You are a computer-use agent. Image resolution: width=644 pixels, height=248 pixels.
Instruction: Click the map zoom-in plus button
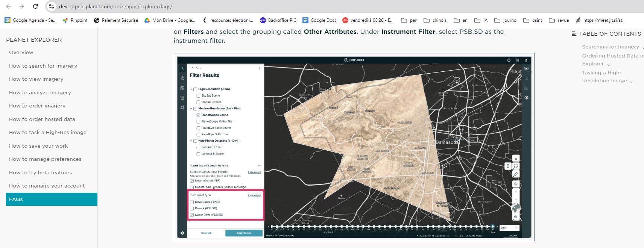pos(516,192)
